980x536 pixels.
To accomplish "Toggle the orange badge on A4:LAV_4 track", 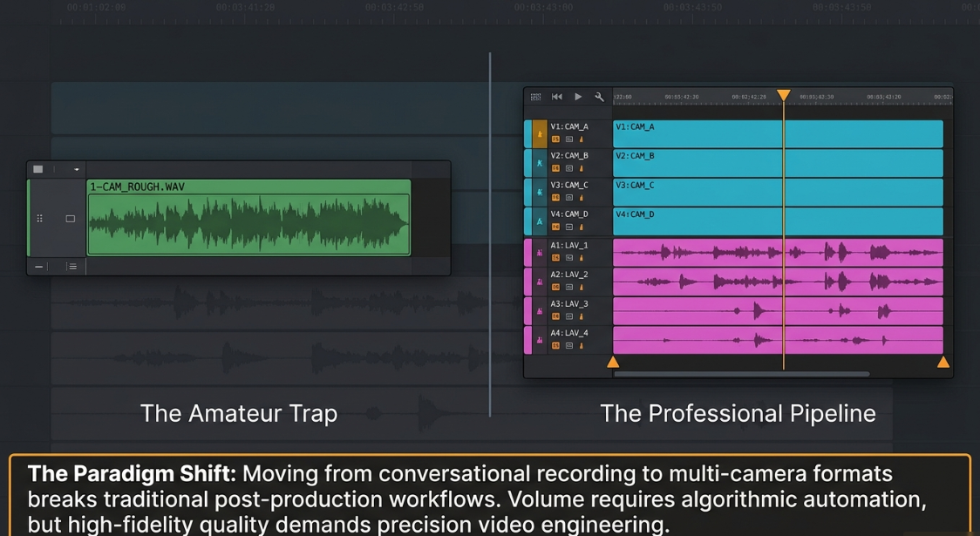I will click(x=555, y=345).
